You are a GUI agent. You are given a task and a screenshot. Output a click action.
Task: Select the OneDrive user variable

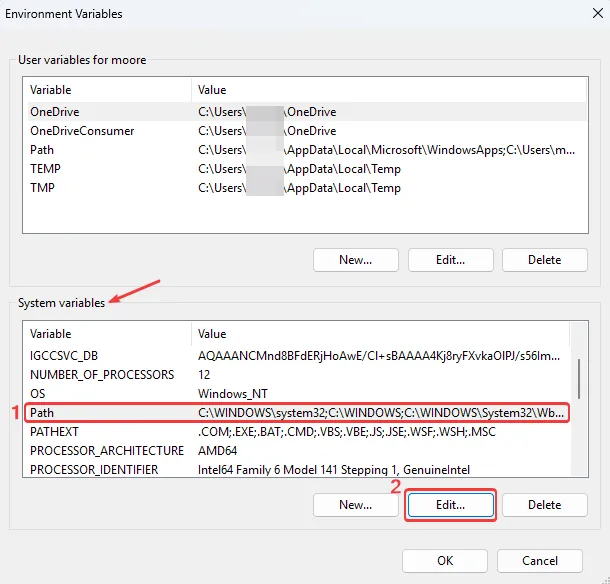click(300, 112)
